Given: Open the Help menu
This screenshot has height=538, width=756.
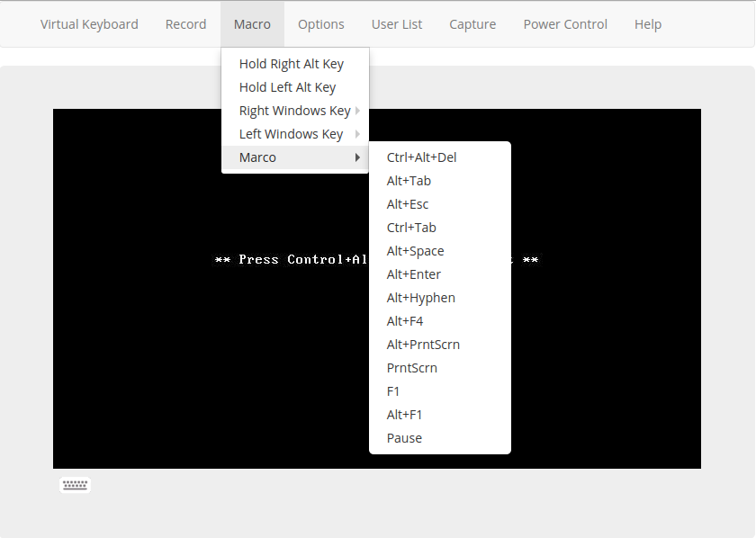Looking at the screenshot, I should (x=648, y=24).
